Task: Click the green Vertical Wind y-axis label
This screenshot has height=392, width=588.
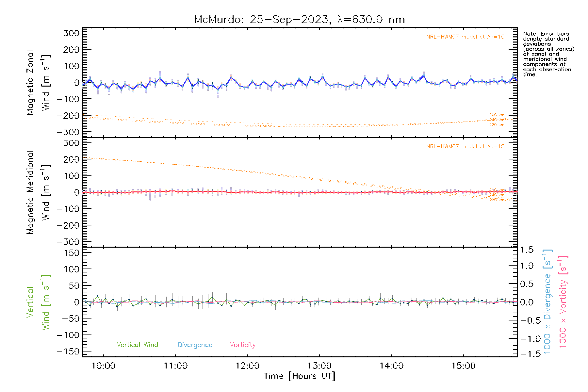Action: [x=38, y=302]
